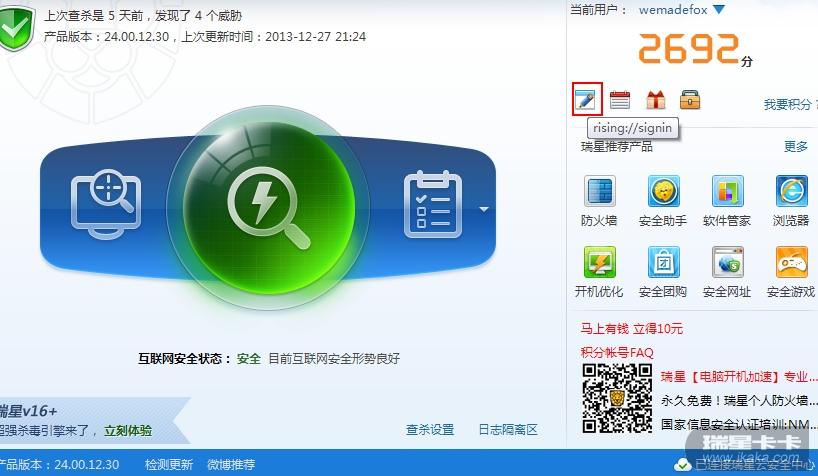
Task: Open 查杀设置 scan settings
Action: pyautogui.click(x=430, y=430)
